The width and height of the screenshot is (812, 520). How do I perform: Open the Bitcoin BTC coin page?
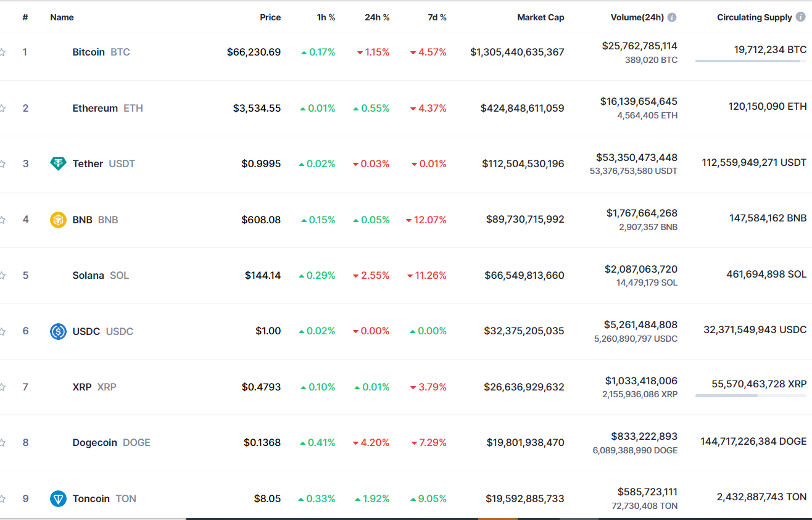click(101, 52)
